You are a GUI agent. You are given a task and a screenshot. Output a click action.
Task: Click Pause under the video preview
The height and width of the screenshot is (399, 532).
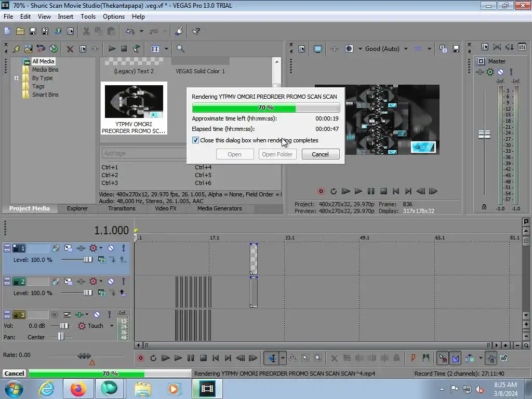[371, 191]
